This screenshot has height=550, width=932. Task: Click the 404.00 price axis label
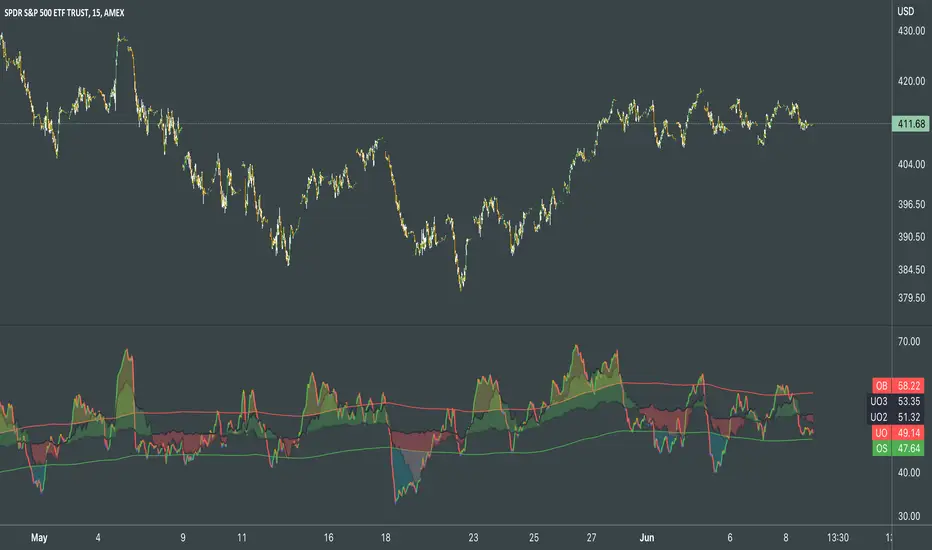point(911,164)
